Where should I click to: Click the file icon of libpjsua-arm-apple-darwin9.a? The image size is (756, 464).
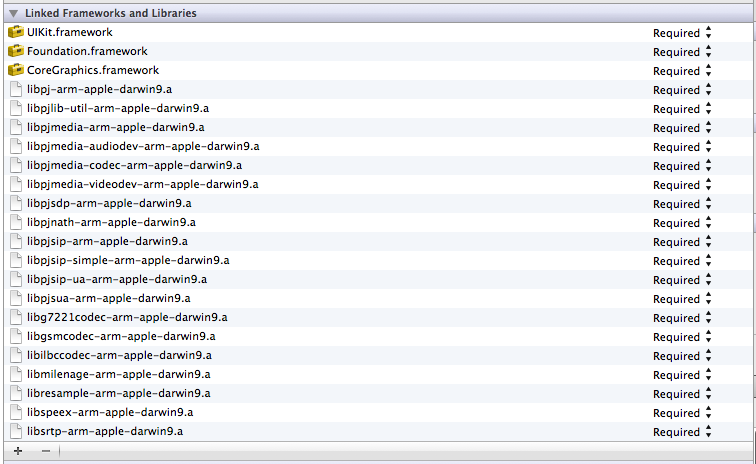(16, 298)
